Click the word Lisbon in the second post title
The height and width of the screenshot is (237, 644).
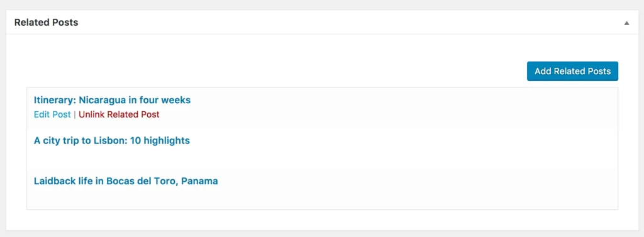pyautogui.click(x=113, y=141)
